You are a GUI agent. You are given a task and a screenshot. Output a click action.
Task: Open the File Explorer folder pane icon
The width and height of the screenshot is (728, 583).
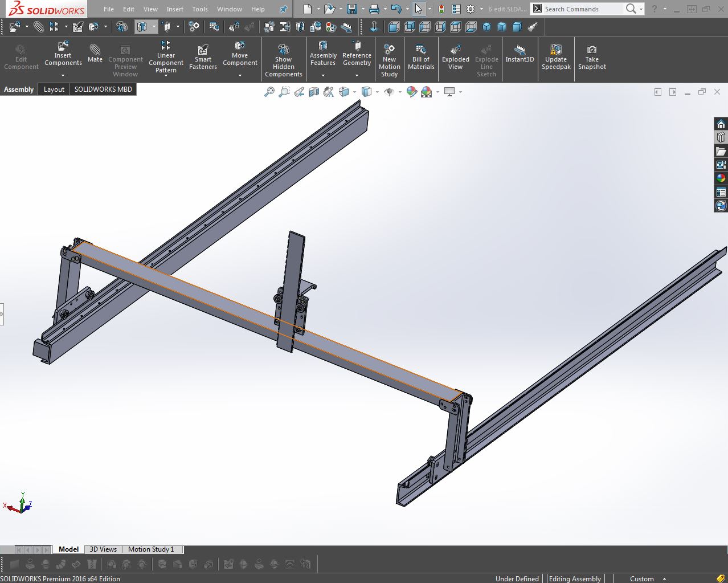click(721, 151)
